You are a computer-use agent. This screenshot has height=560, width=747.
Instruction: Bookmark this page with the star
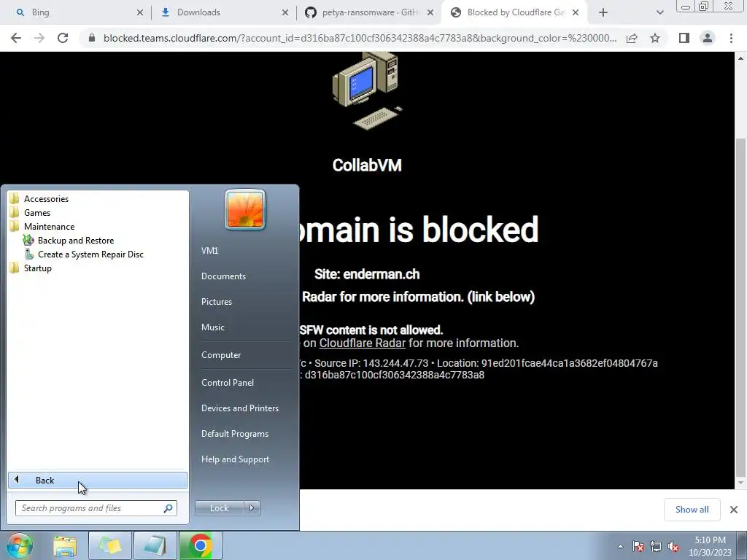(x=655, y=38)
